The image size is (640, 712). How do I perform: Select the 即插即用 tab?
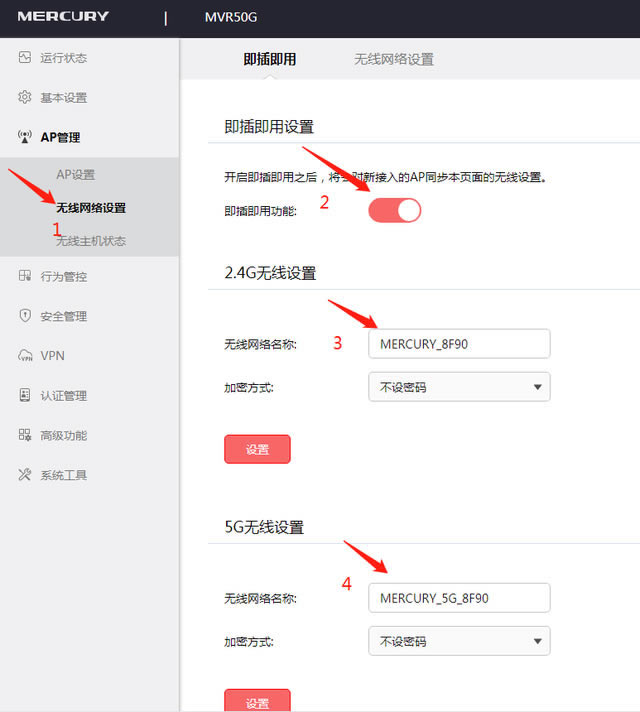[270, 59]
